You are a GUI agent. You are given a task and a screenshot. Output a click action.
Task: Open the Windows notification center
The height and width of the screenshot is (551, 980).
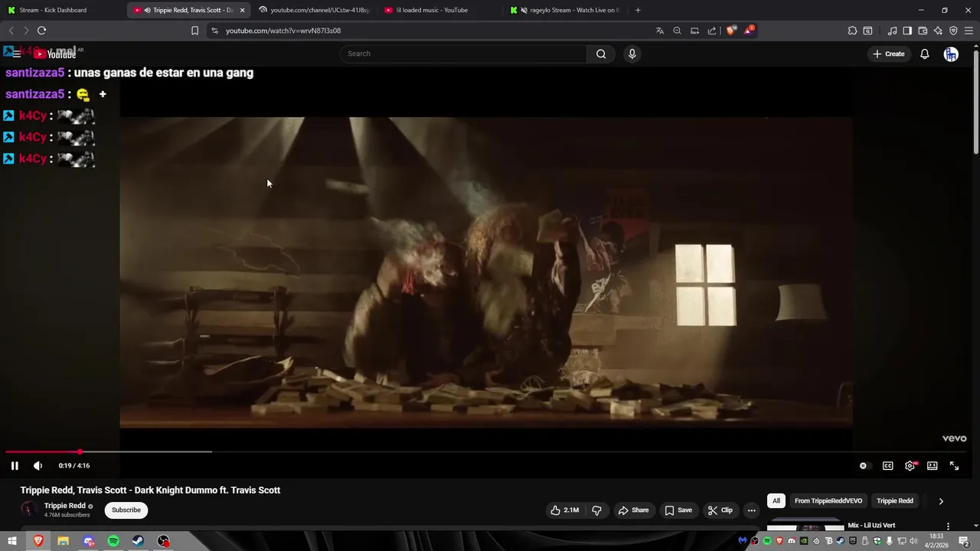964,541
